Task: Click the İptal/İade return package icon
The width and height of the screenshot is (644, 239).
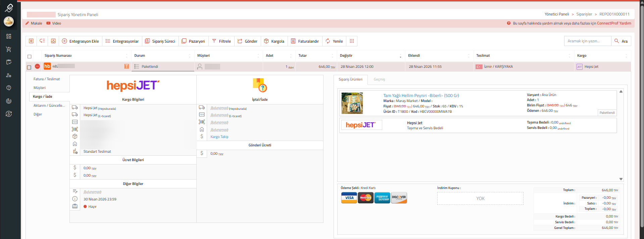Action: coord(260,85)
